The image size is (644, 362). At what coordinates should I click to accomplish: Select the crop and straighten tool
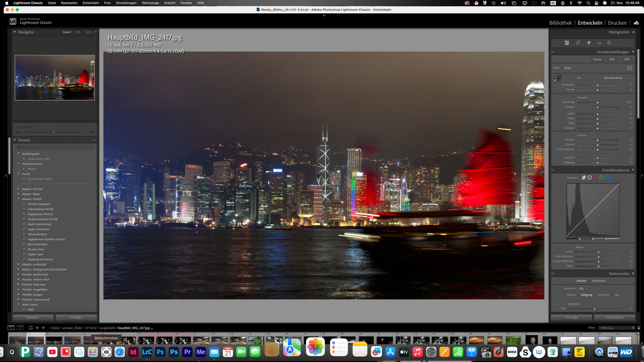(578, 43)
